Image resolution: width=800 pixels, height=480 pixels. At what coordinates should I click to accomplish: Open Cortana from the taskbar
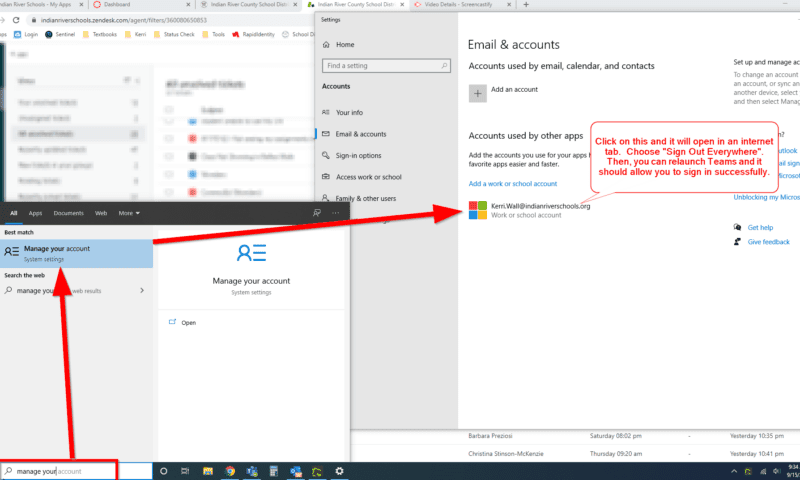(x=163, y=471)
